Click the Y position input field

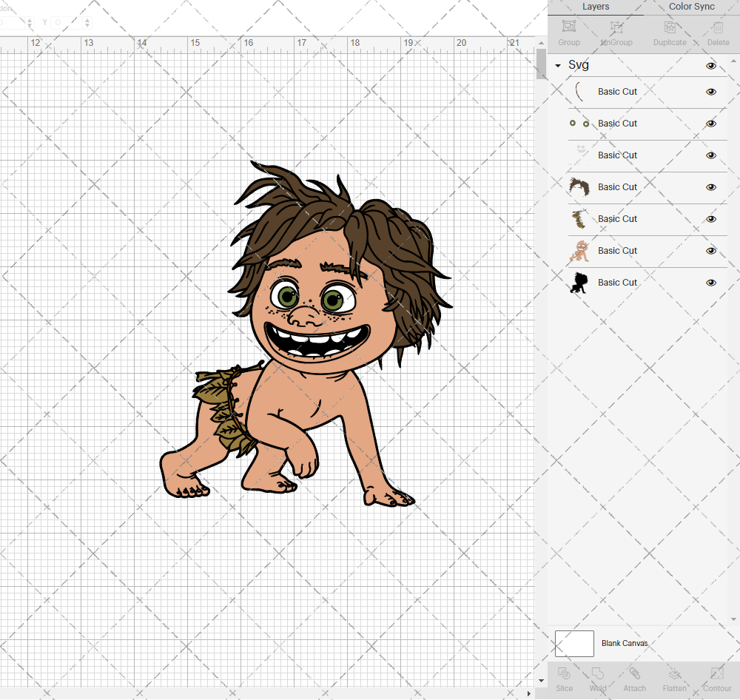point(67,22)
